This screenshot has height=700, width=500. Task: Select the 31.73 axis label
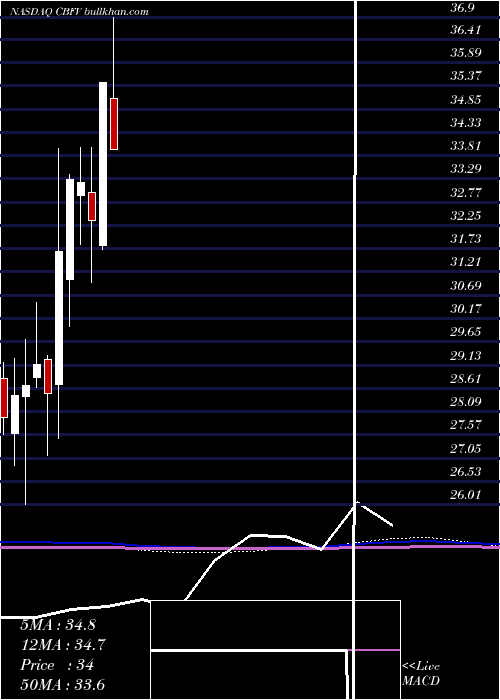click(466, 238)
